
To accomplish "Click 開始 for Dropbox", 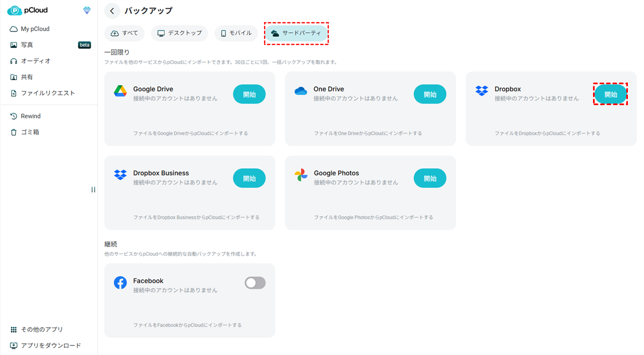I will [x=611, y=94].
